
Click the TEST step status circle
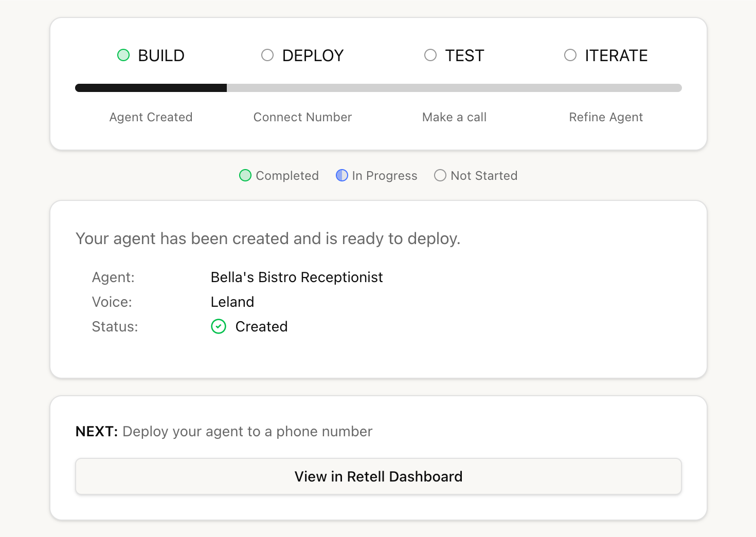click(430, 55)
